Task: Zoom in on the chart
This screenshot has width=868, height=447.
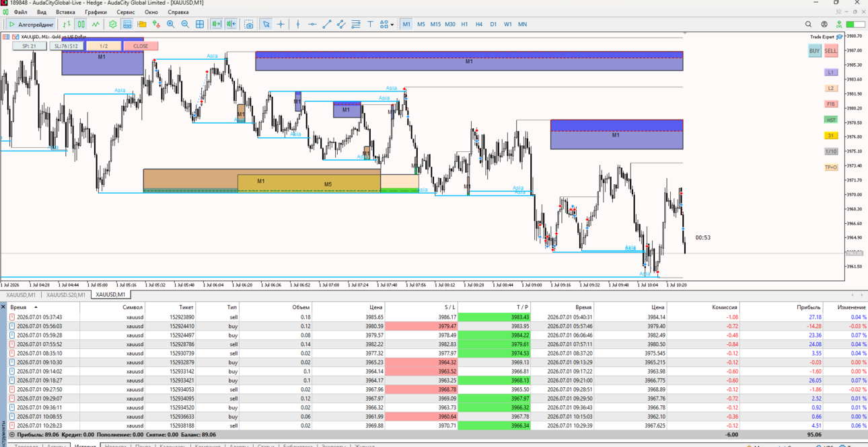Action: [x=171, y=24]
